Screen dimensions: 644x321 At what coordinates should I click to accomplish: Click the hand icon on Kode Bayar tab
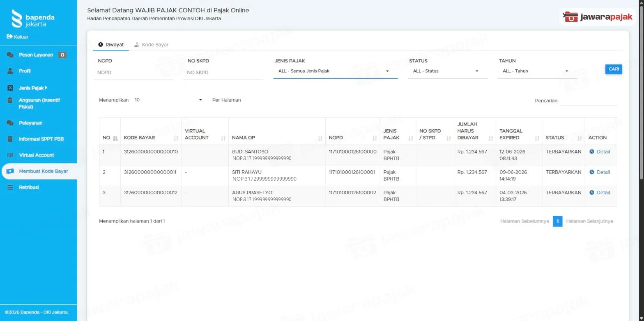click(137, 45)
